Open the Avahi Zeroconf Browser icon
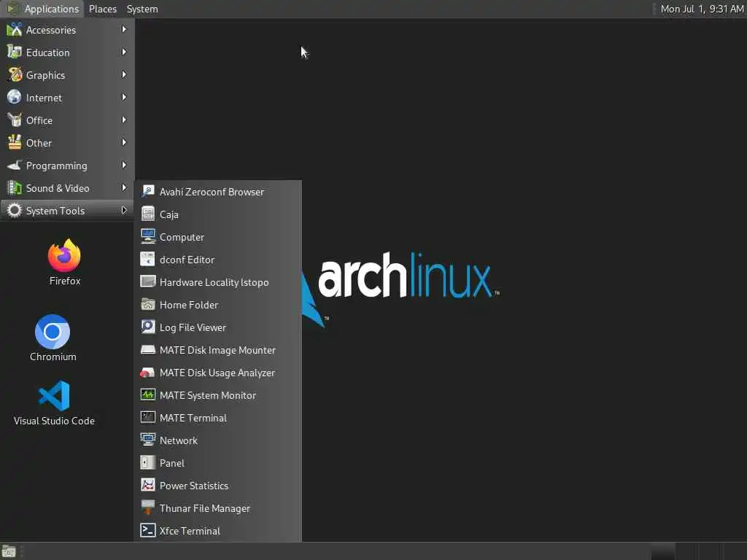The width and height of the screenshot is (747, 560). (x=147, y=192)
